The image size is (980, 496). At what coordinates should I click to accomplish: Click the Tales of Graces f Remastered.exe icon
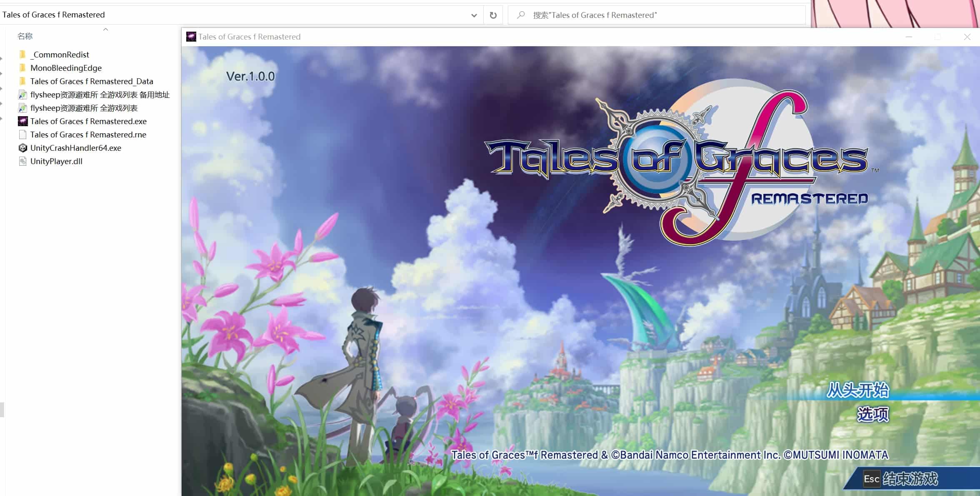point(23,121)
